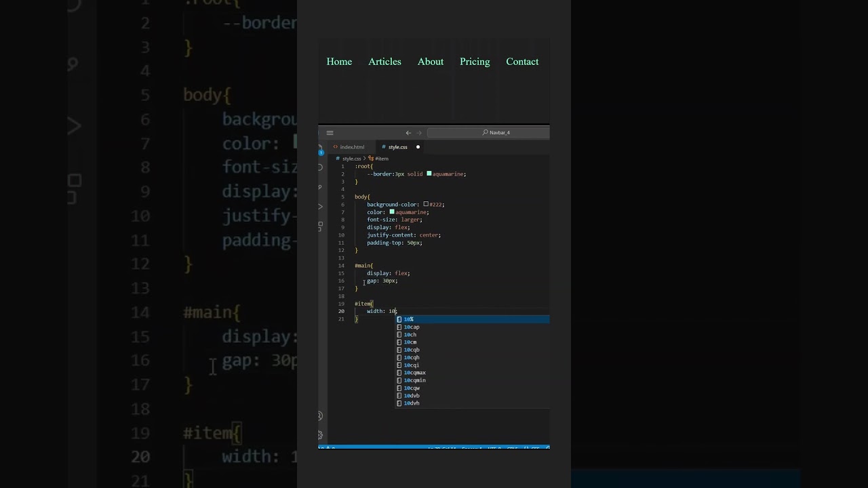Select the 10dvb suggestion
Viewport: 868px width, 488px height.
pos(473,396)
